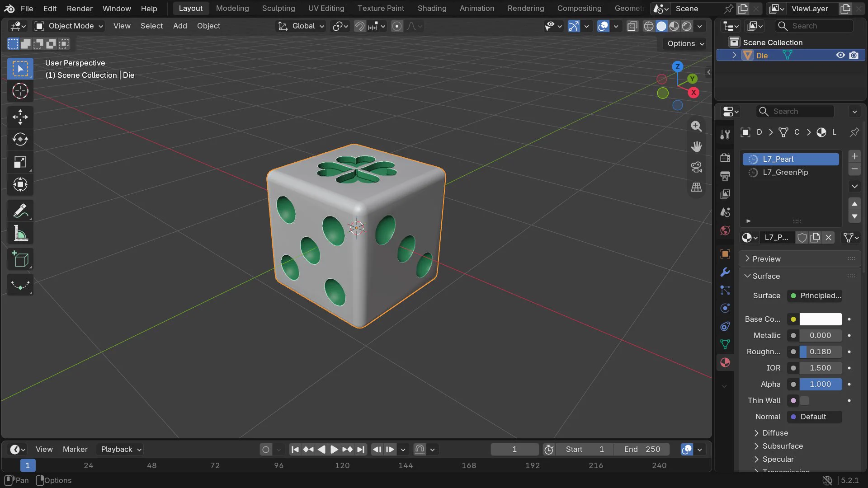Viewport: 868px width, 488px height.
Task: Open the Render menu
Action: (x=80, y=8)
